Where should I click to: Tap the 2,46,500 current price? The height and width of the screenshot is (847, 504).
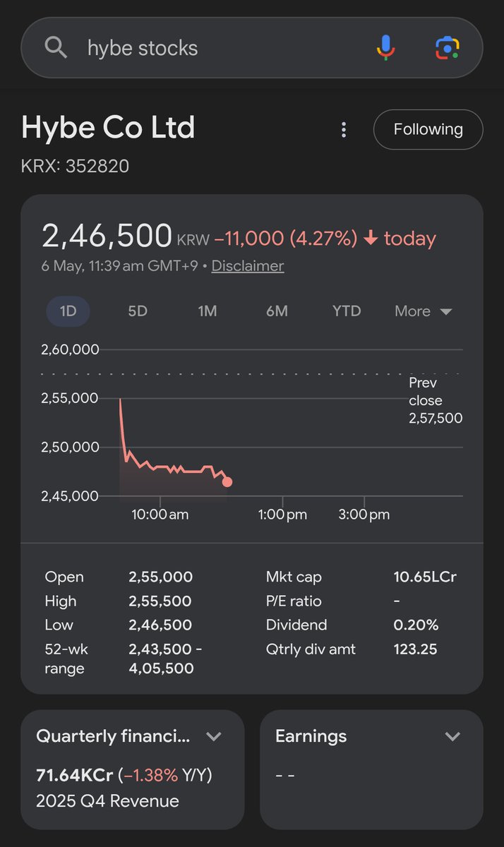coord(107,236)
